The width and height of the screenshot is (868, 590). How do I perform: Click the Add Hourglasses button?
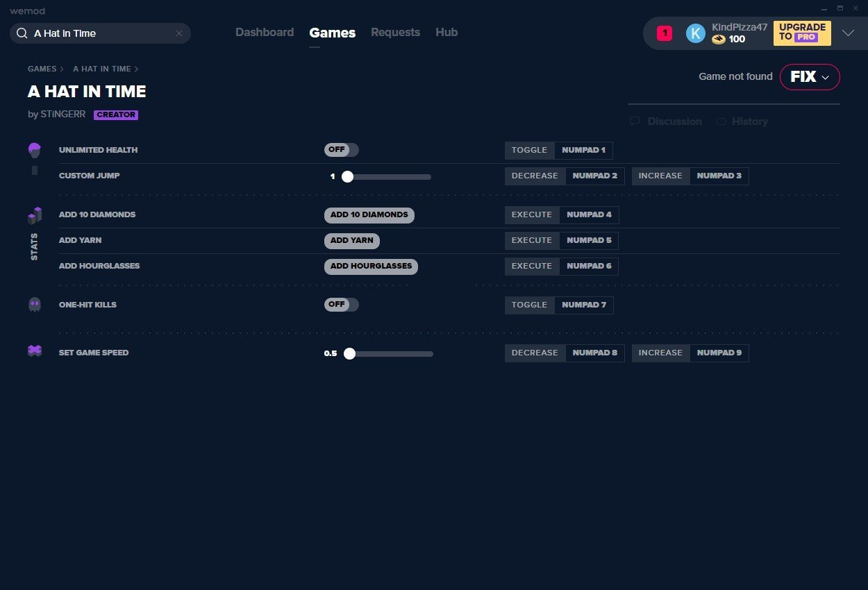[x=371, y=267]
